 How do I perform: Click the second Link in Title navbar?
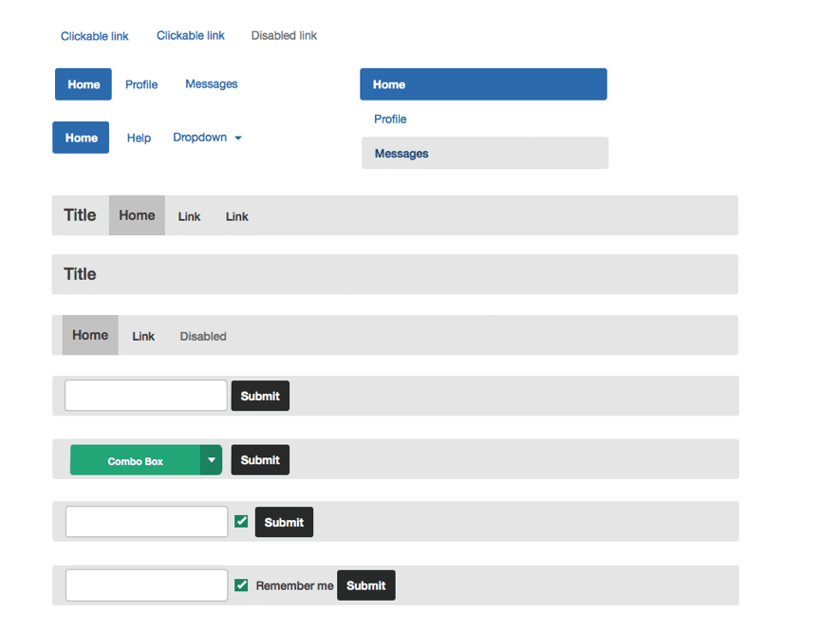236,216
